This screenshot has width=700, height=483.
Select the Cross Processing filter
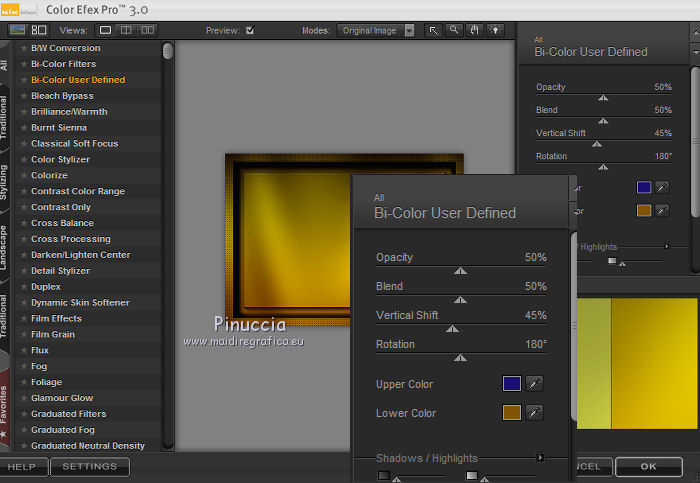coord(70,239)
